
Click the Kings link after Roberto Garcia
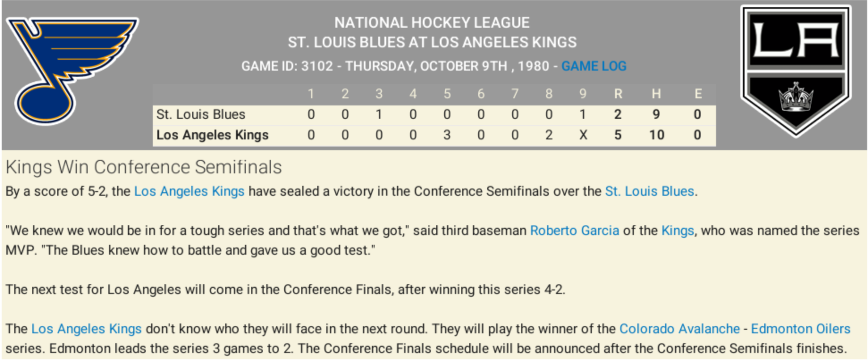pos(678,231)
